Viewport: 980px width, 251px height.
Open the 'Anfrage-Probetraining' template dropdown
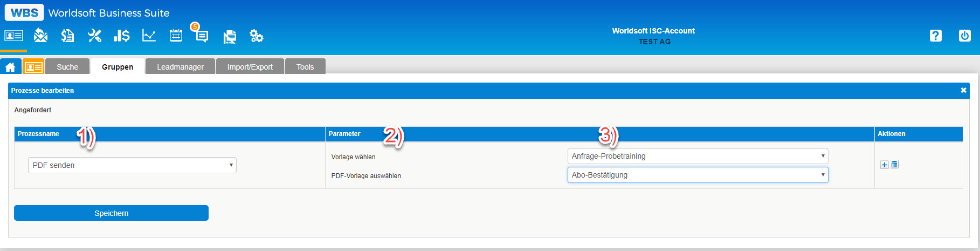coord(698,156)
